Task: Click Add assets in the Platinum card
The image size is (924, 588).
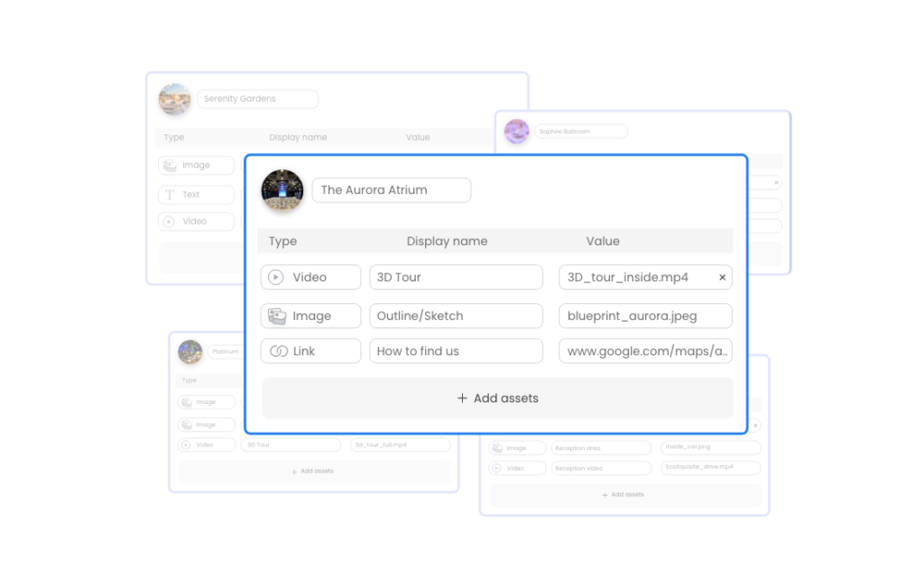Action: click(315, 472)
